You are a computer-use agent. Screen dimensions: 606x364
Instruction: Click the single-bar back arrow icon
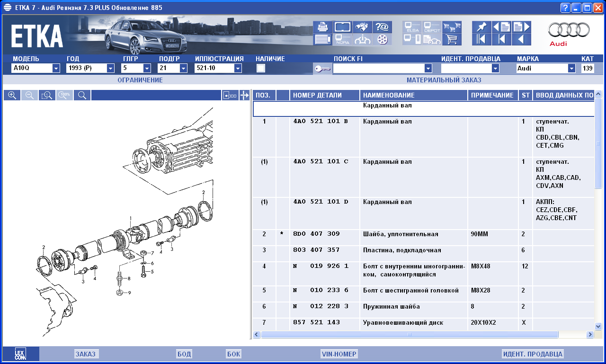(501, 39)
